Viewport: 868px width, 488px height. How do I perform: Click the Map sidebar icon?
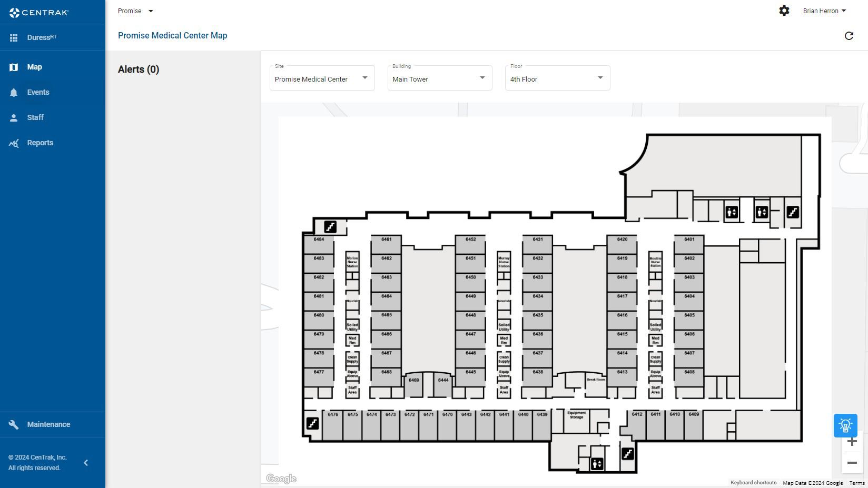pyautogui.click(x=14, y=67)
